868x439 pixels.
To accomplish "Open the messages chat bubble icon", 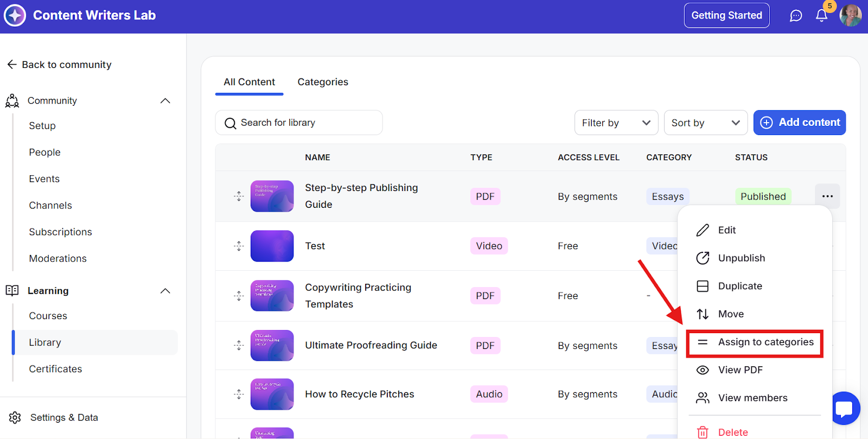I will [796, 16].
